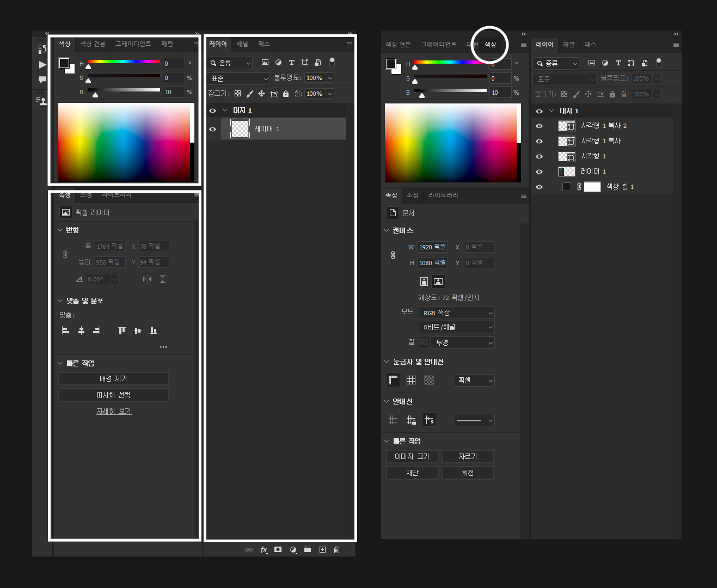The height and width of the screenshot is (588, 717).
Task: Open the three-dot more options under 맞춤
Action: tap(163, 347)
